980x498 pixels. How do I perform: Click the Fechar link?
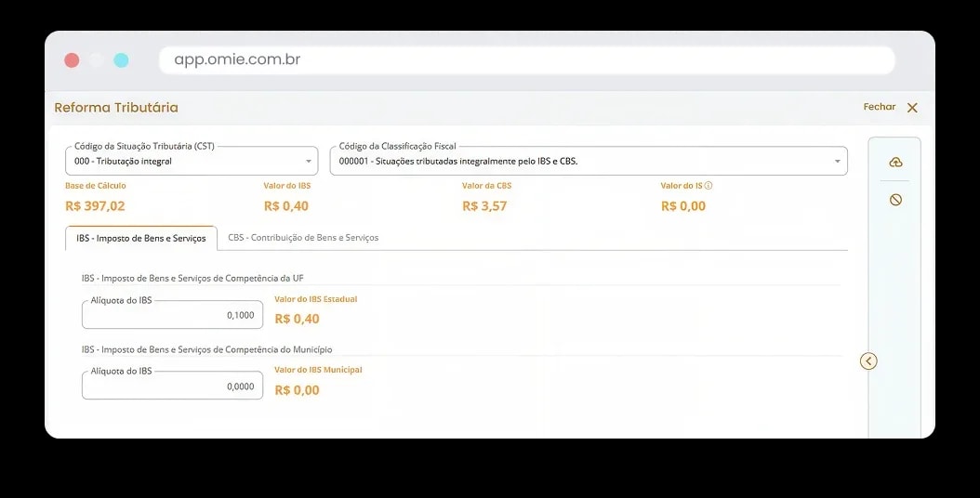[x=880, y=107]
